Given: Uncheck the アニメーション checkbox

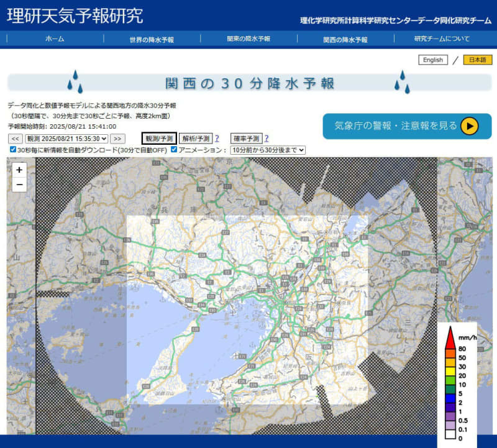Looking at the screenshot, I should coord(174,150).
